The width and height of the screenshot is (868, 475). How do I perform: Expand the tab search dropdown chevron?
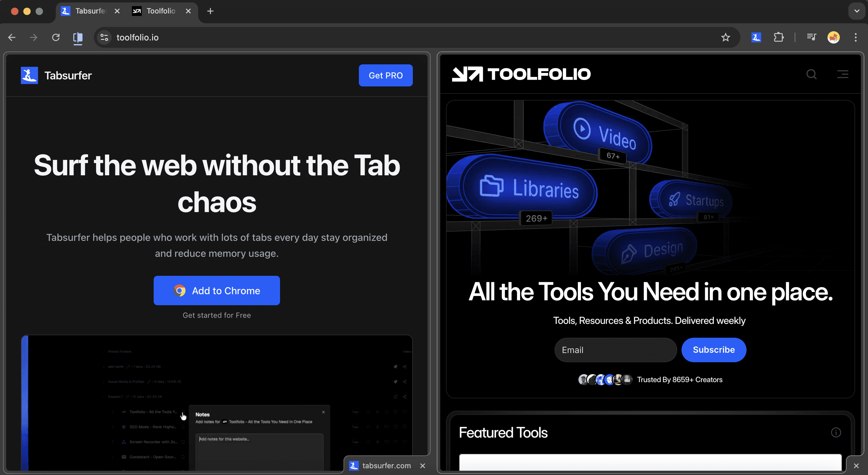(857, 11)
